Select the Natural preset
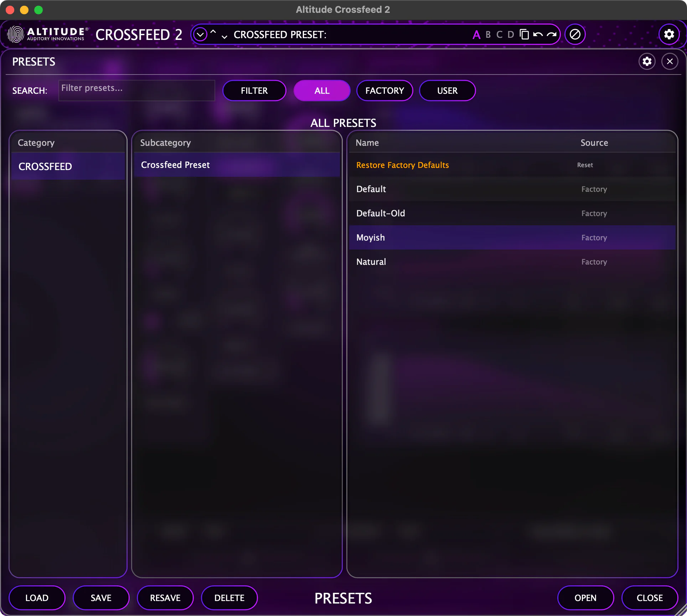687x616 pixels. (x=512, y=262)
